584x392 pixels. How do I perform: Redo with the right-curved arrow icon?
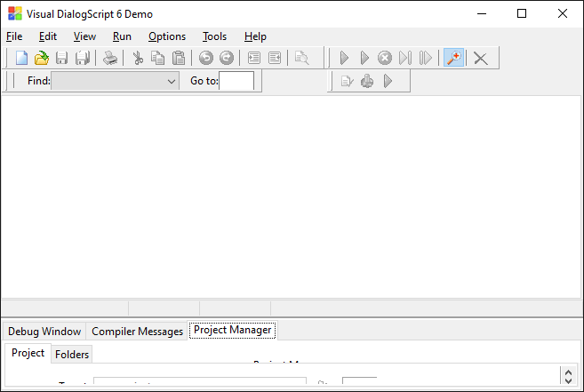tap(227, 58)
